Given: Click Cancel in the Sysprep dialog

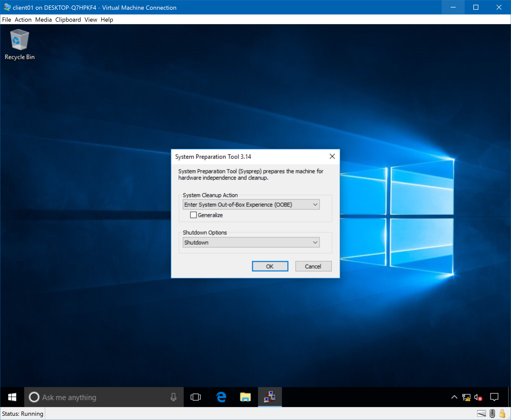Looking at the screenshot, I should point(313,266).
